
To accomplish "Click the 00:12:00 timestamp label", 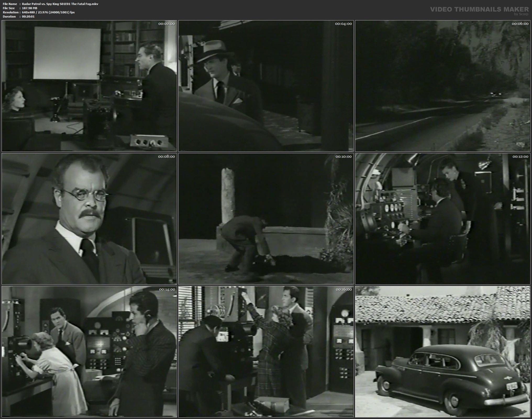I will coord(520,156).
